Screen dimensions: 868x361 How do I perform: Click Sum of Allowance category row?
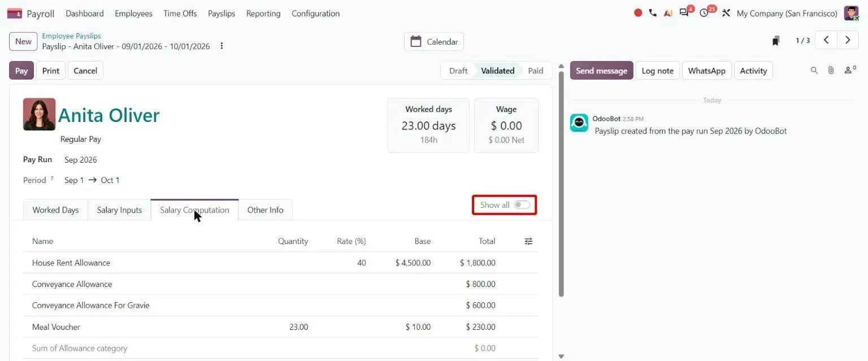pyautogui.click(x=280, y=349)
